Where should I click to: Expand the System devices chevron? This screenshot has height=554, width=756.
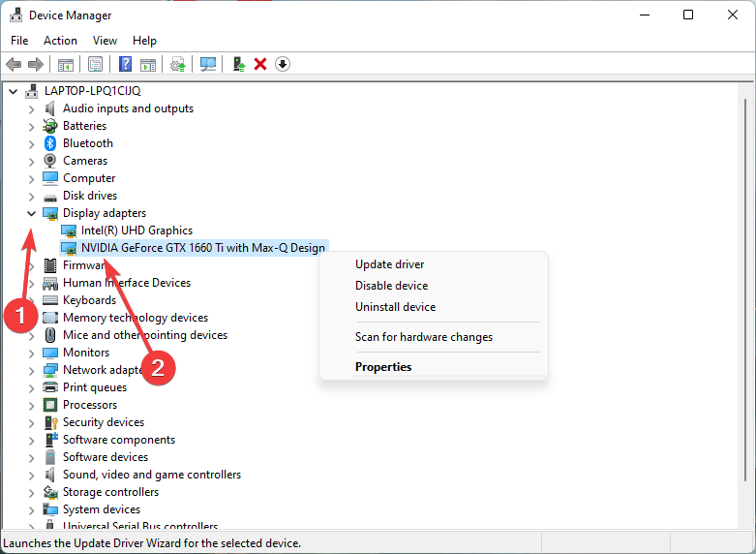(x=31, y=510)
